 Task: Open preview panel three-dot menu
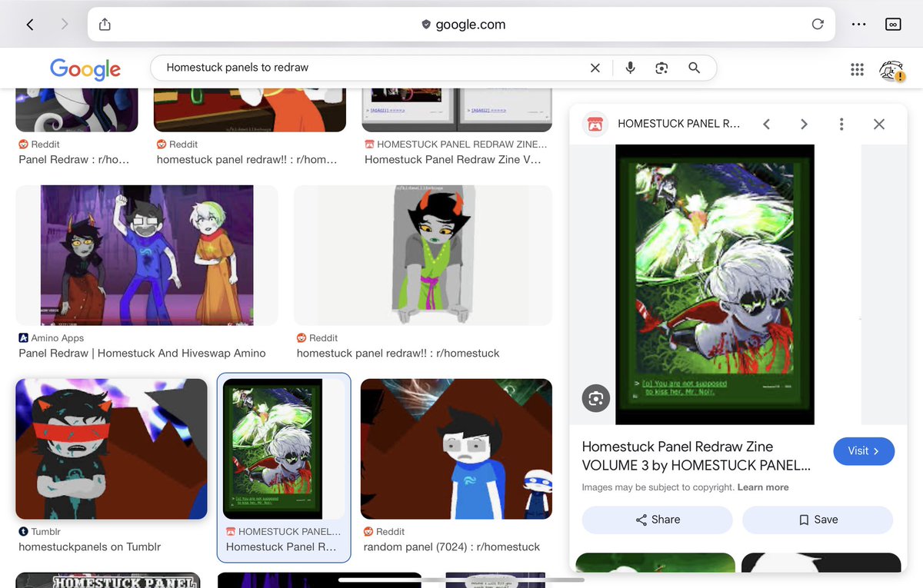point(841,124)
